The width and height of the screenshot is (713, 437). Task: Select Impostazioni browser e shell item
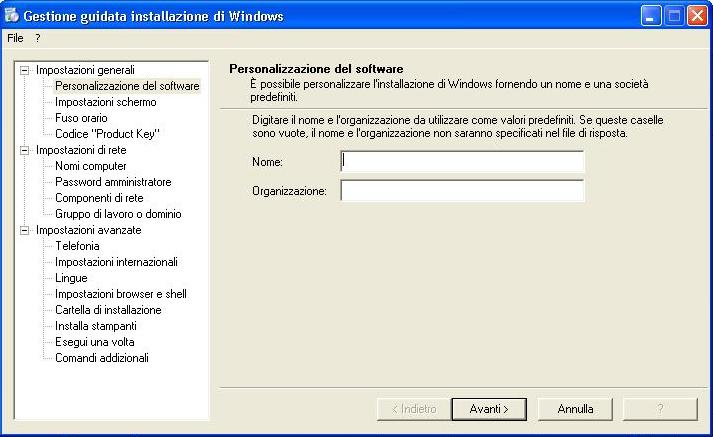click(x=121, y=294)
